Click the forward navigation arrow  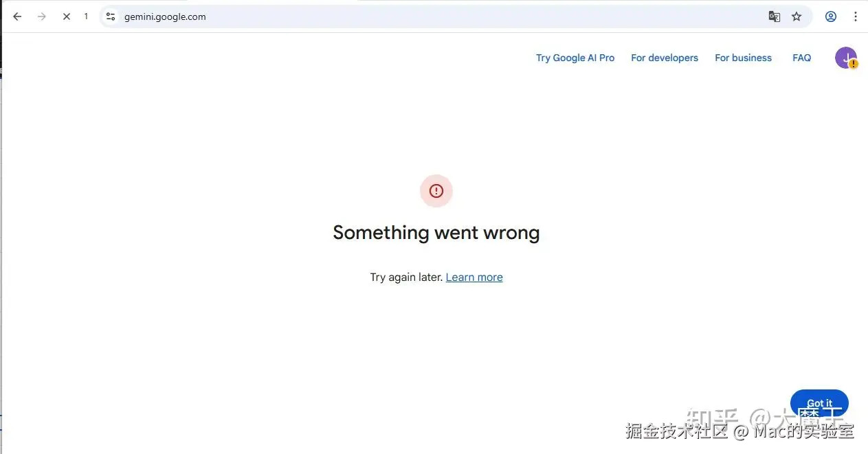42,16
